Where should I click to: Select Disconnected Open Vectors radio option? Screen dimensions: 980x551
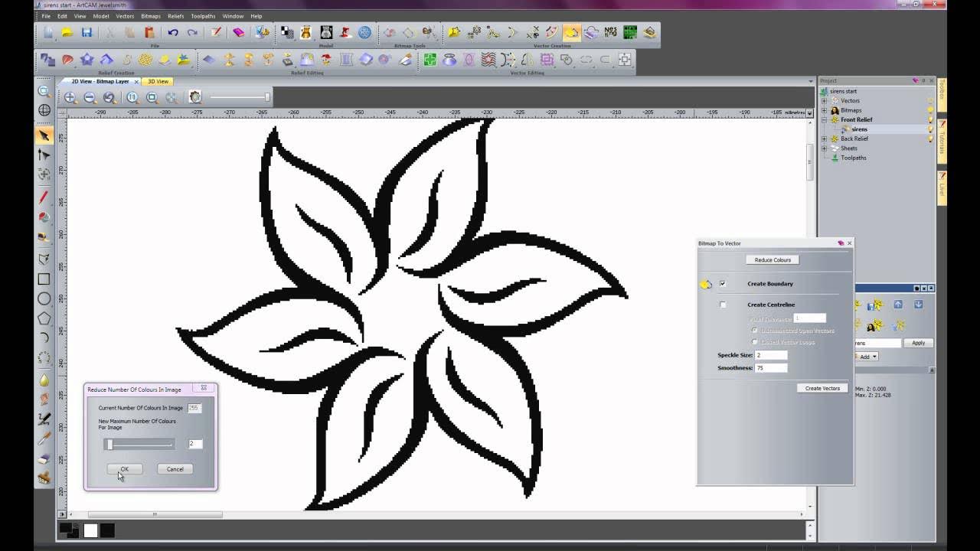(x=755, y=331)
